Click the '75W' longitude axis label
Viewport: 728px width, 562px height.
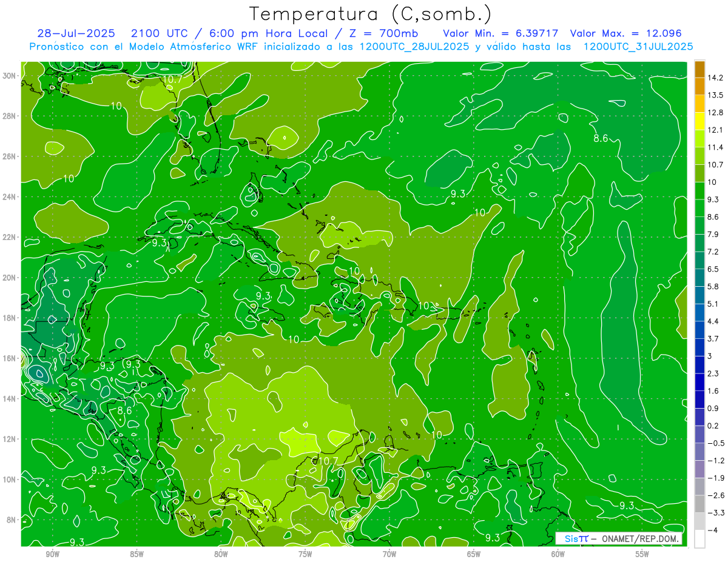pyautogui.click(x=305, y=555)
